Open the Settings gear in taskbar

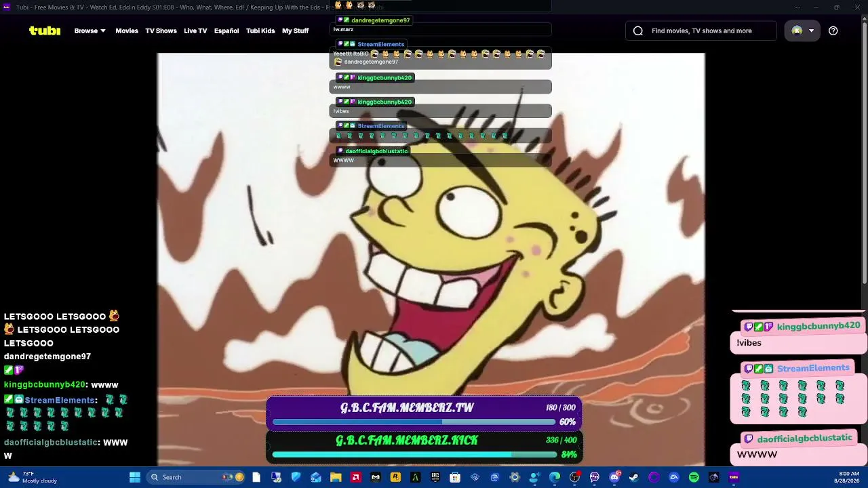pos(515,477)
